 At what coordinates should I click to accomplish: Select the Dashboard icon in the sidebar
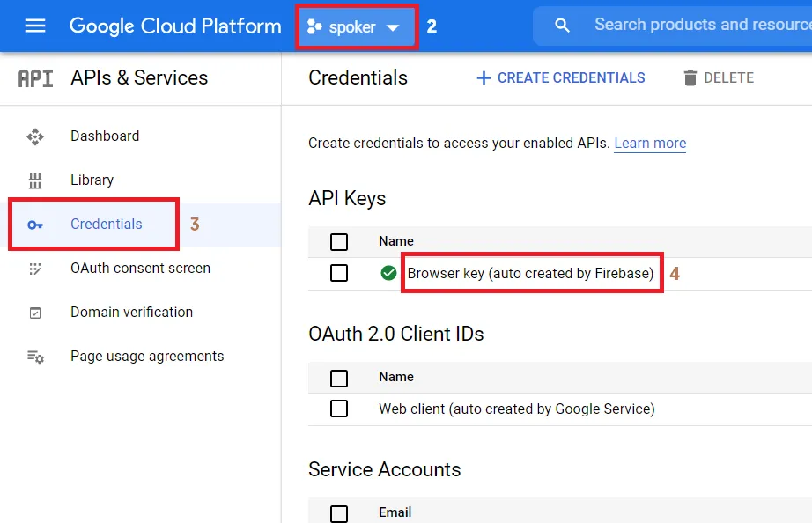[35, 136]
